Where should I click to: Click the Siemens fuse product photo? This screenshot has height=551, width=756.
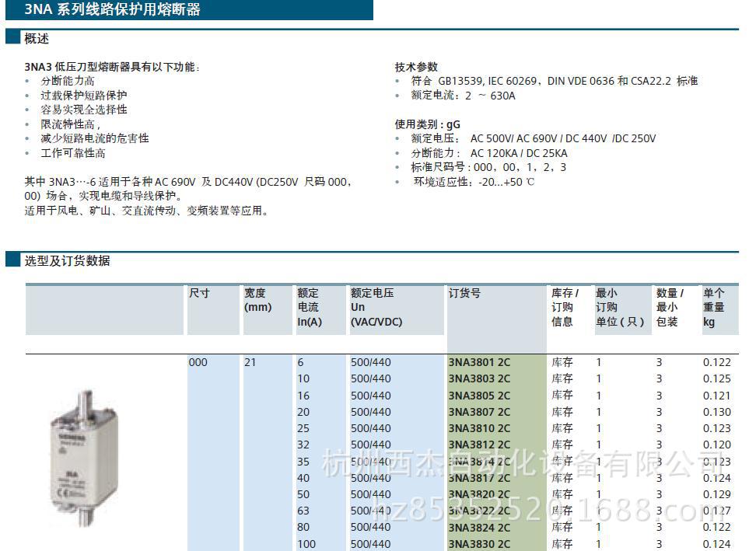pos(83,458)
